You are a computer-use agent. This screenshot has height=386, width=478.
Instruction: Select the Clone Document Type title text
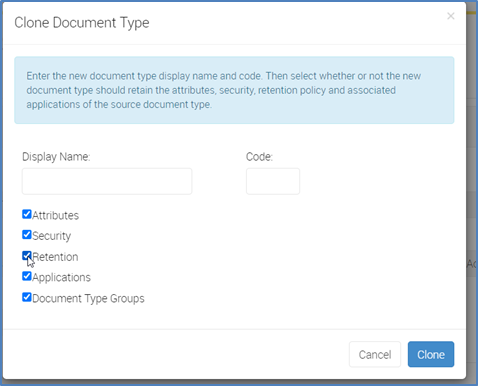[82, 23]
